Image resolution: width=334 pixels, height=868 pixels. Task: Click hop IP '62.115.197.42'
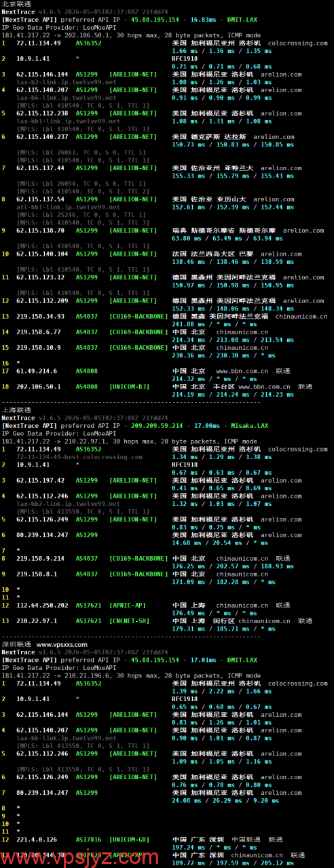(x=40, y=480)
